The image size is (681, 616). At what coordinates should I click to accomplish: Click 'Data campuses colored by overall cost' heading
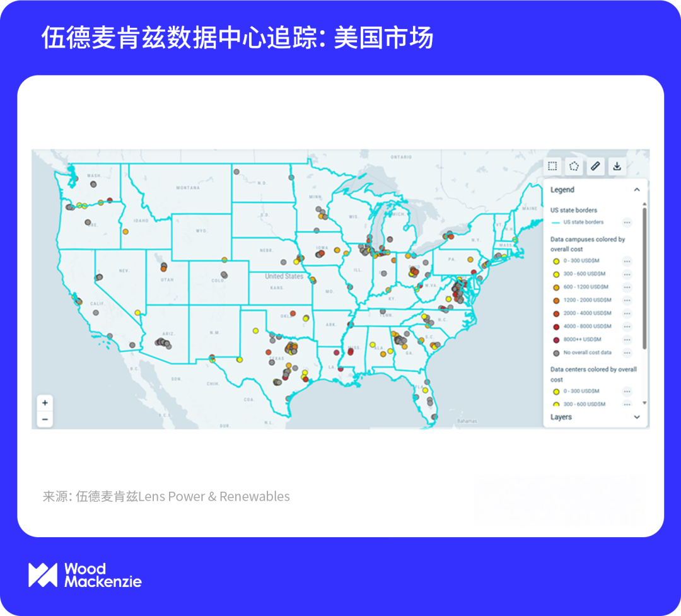click(x=588, y=244)
